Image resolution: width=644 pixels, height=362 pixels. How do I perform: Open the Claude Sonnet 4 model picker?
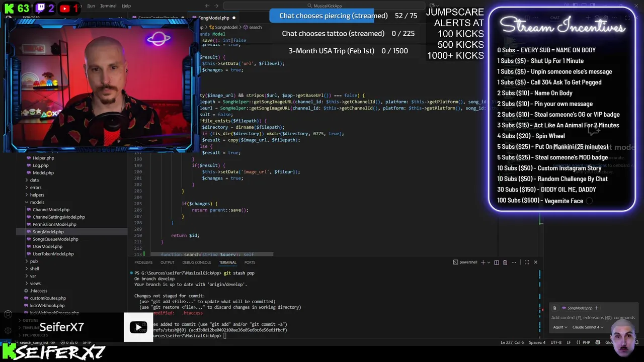(x=588, y=327)
